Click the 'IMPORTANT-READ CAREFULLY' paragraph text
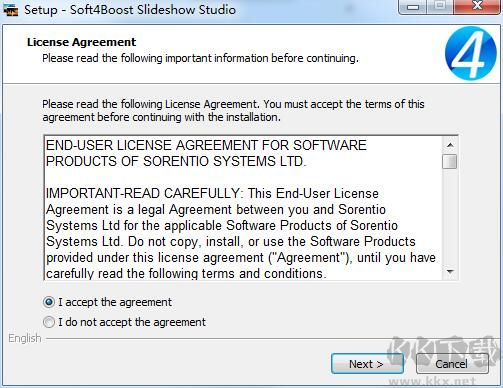 (x=241, y=233)
